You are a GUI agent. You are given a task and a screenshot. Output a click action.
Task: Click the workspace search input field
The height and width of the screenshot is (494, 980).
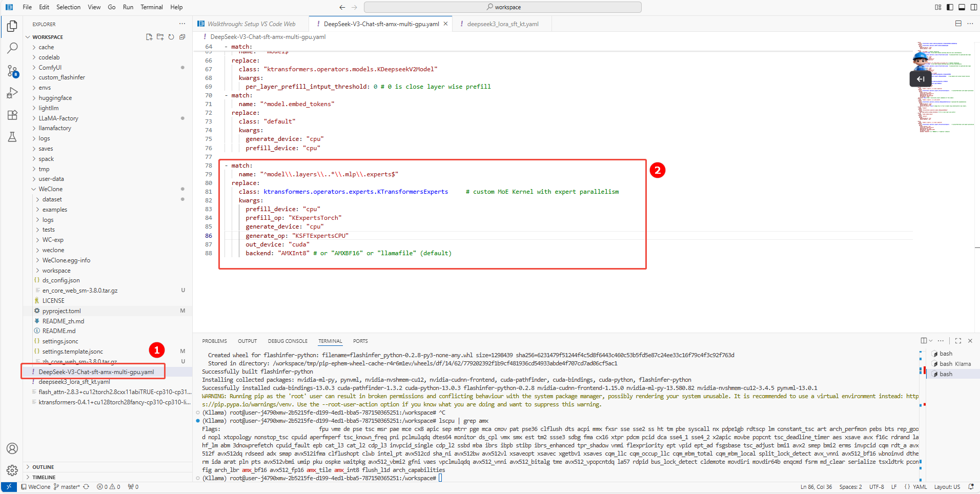tap(502, 7)
